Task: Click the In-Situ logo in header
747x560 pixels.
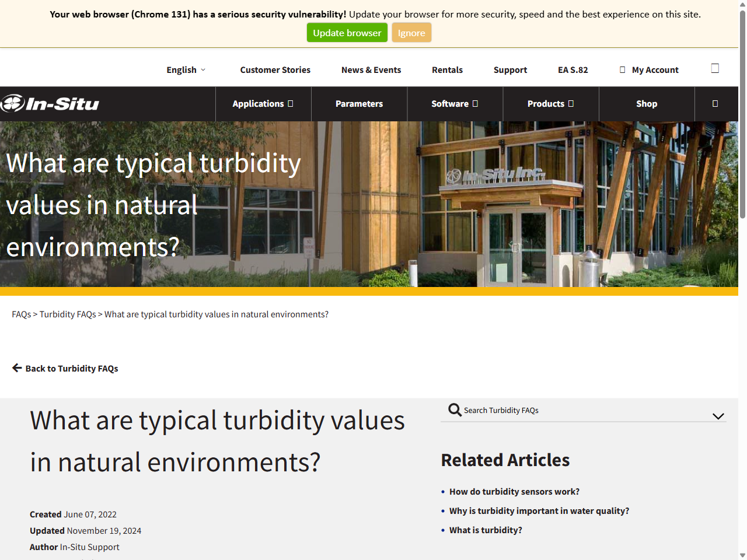Action: [x=50, y=104]
